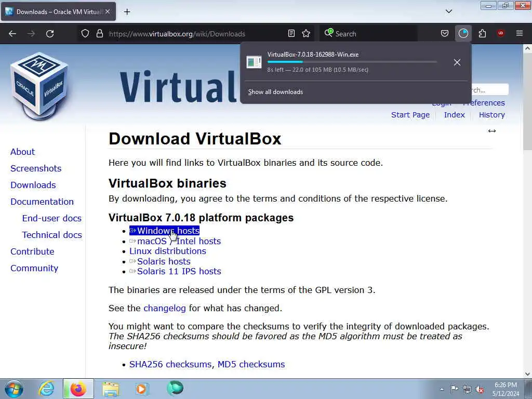This screenshot has width=532, height=399.
Task: Open the Start Page link
Action: tap(410, 115)
